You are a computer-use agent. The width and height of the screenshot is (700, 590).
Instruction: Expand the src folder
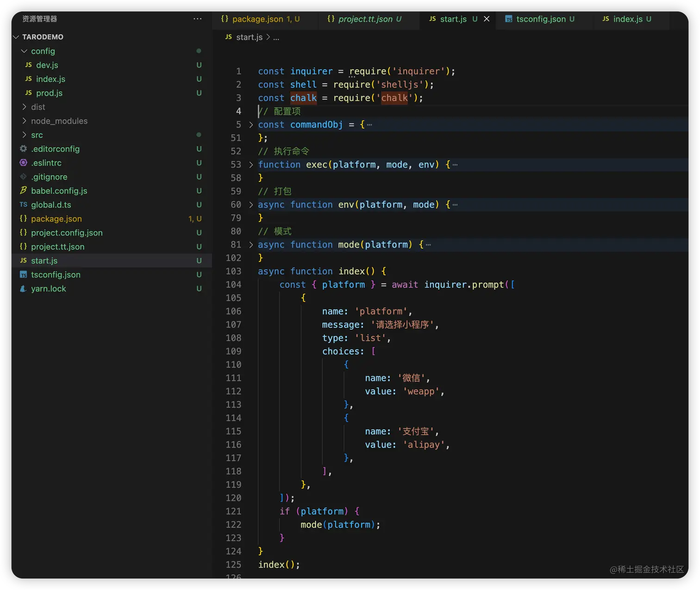point(24,135)
